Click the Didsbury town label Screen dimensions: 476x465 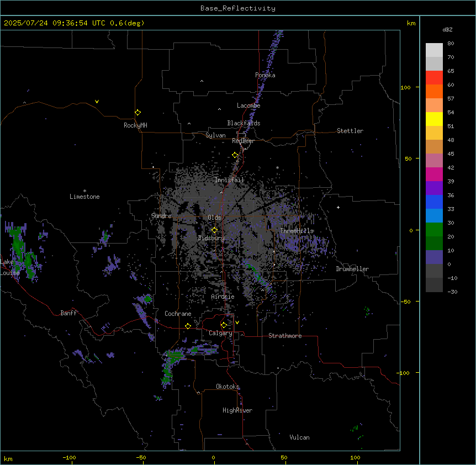[x=211, y=238]
